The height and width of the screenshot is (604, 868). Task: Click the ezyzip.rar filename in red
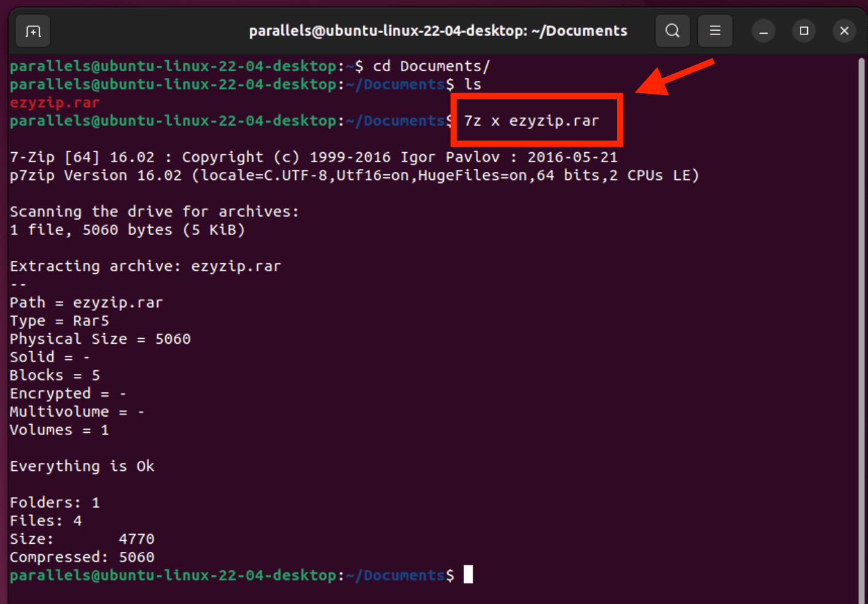tap(54, 102)
